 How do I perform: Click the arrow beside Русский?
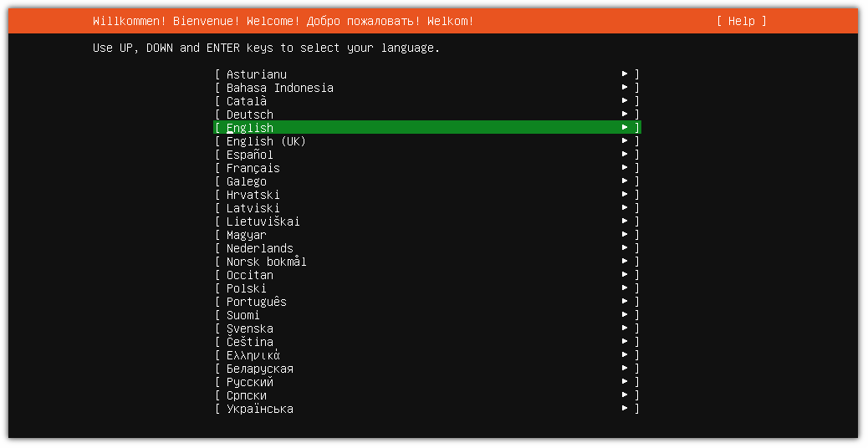pyautogui.click(x=625, y=382)
